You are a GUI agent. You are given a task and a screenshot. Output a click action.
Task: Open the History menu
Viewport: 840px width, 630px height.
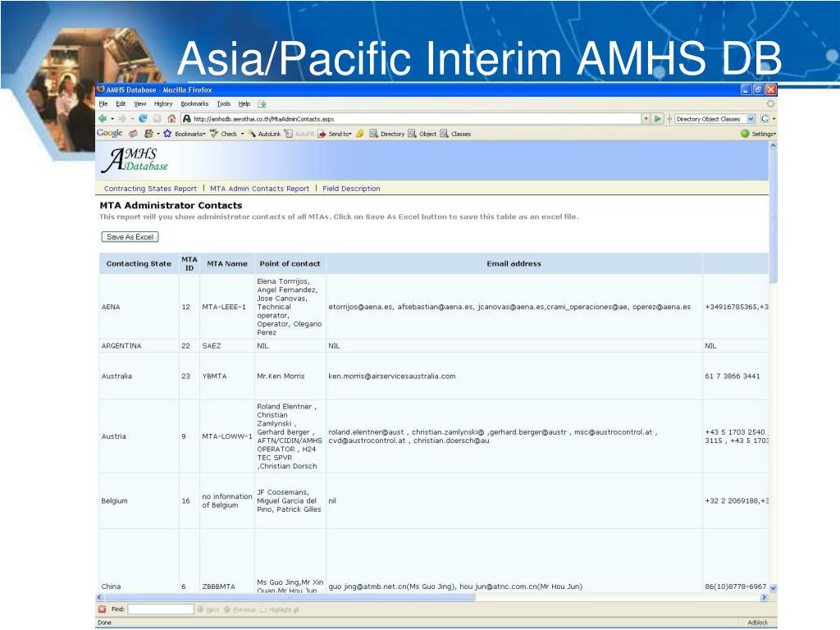(x=163, y=104)
